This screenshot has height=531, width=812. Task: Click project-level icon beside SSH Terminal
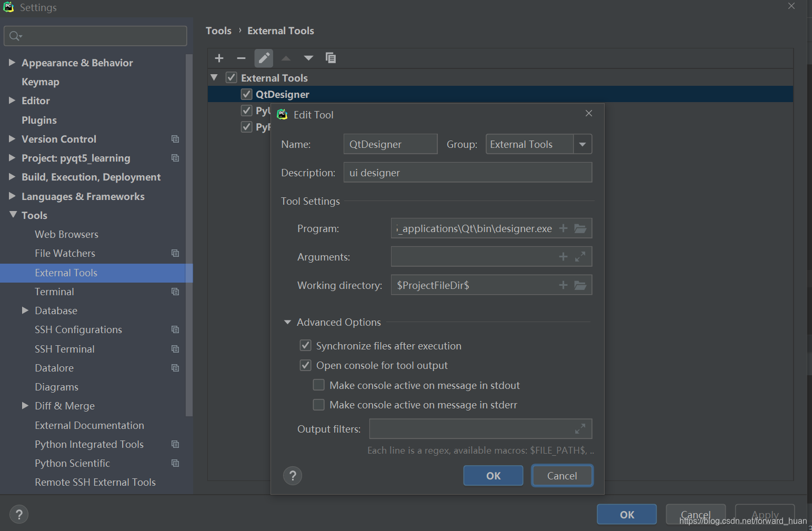point(175,349)
